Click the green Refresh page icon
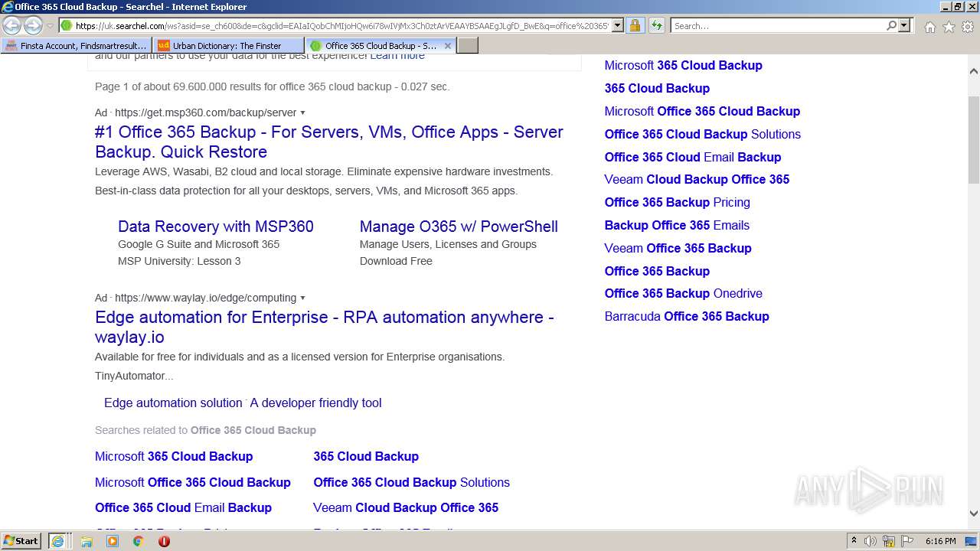The width and height of the screenshot is (980, 551). (657, 26)
